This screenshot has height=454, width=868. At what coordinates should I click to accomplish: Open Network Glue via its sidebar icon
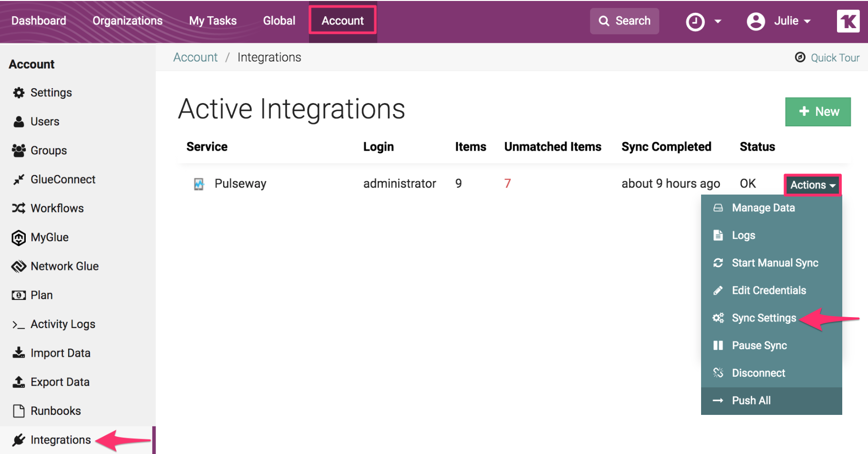click(x=19, y=267)
